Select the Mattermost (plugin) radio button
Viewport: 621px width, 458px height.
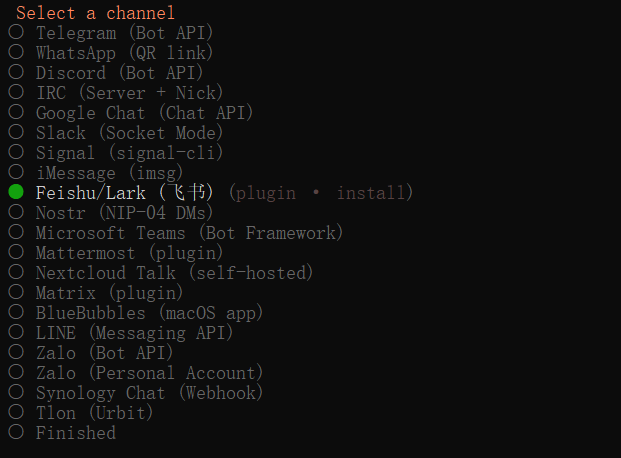click(16, 253)
